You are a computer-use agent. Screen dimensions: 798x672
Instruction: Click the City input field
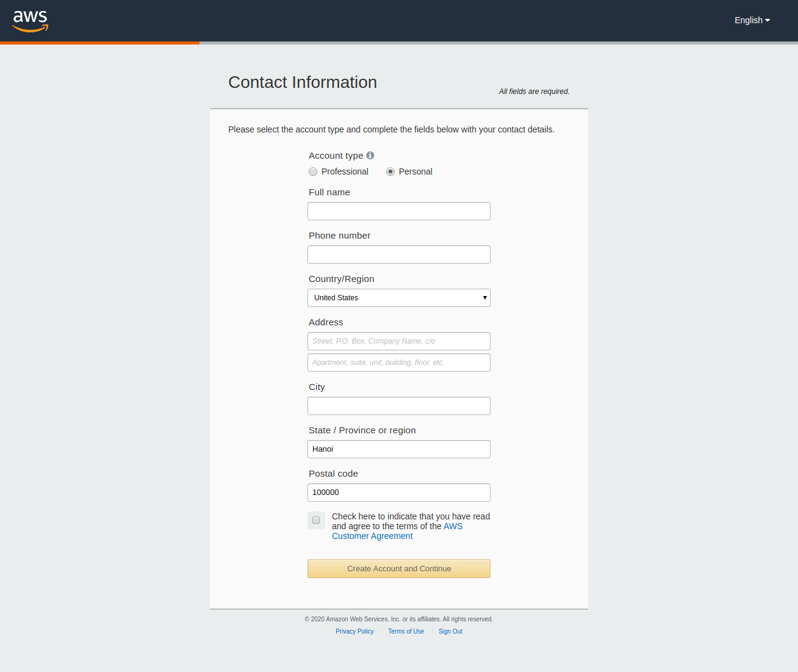tap(399, 406)
